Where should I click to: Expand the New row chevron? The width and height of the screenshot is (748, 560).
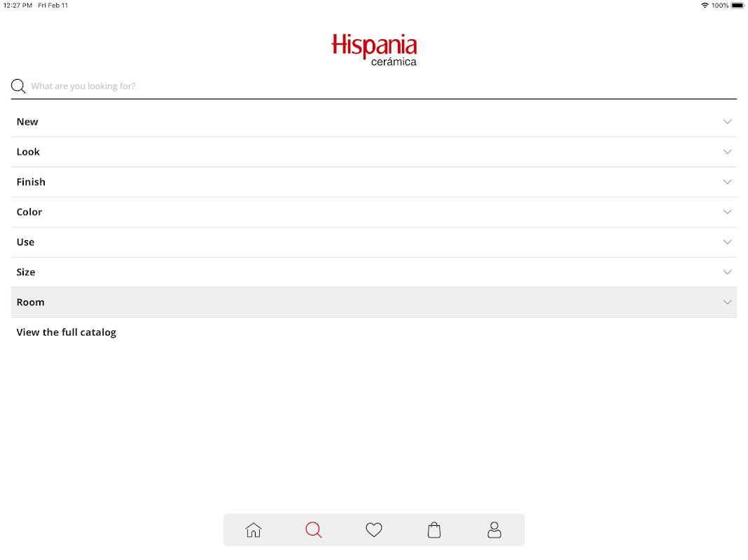point(727,122)
